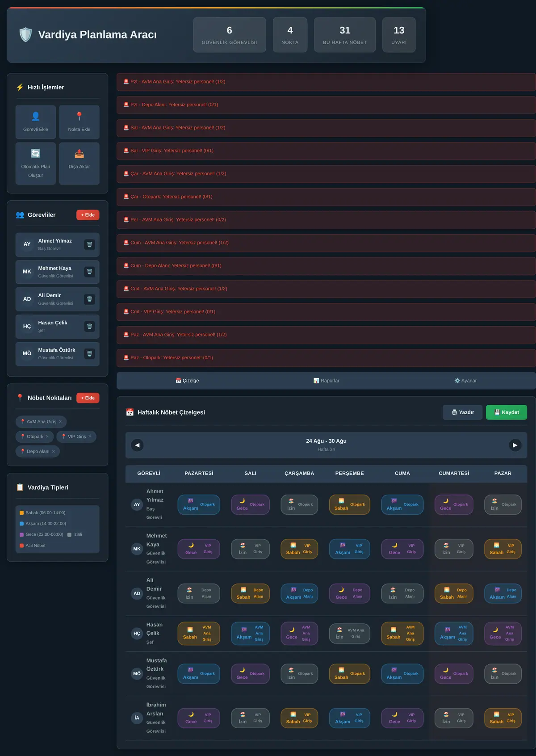Run Otomatik Plan Oluştur
Screen dimensions: 536x756
36,164
